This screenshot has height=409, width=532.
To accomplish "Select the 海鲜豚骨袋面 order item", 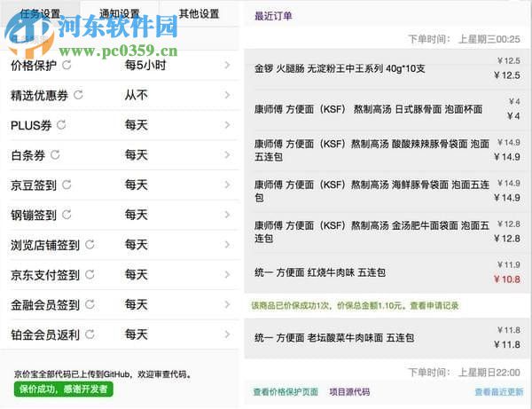I will (387, 191).
